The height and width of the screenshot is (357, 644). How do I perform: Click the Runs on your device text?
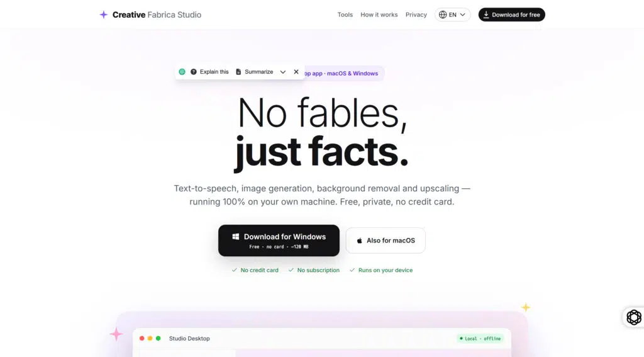click(386, 270)
